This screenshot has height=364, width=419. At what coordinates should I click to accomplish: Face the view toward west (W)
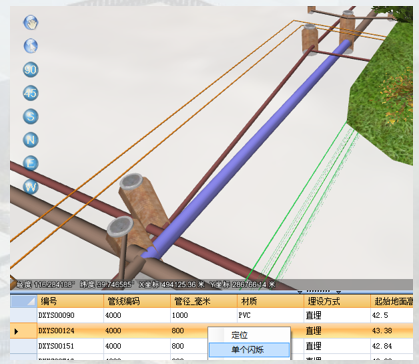point(31,187)
